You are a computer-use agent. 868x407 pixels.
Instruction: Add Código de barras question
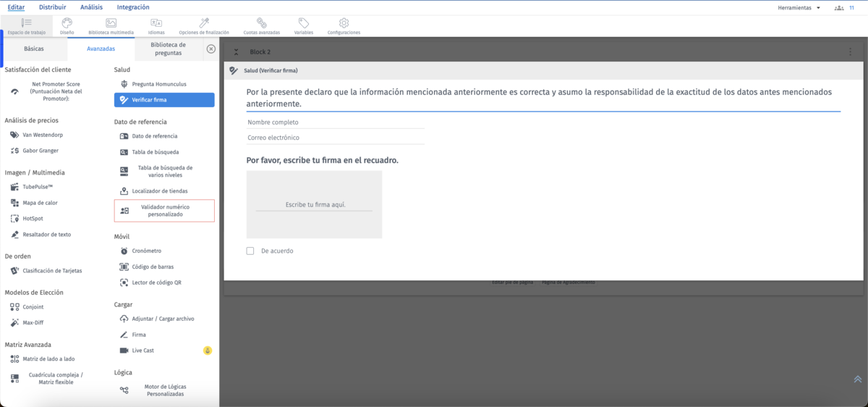(153, 267)
